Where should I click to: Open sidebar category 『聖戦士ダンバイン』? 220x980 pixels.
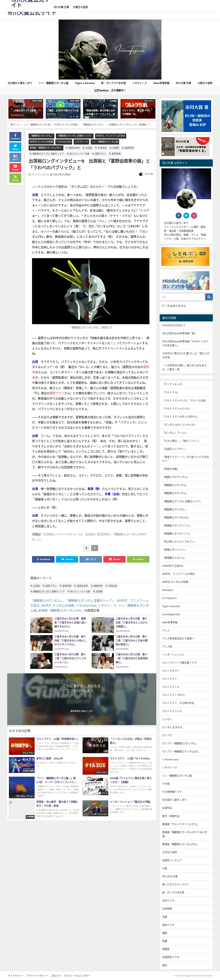[x=186, y=550]
